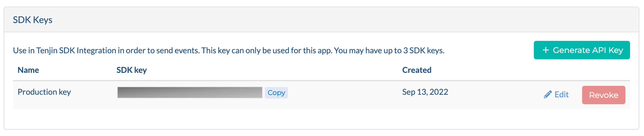Click the plus icon on Generate API Key

point(545,50)
